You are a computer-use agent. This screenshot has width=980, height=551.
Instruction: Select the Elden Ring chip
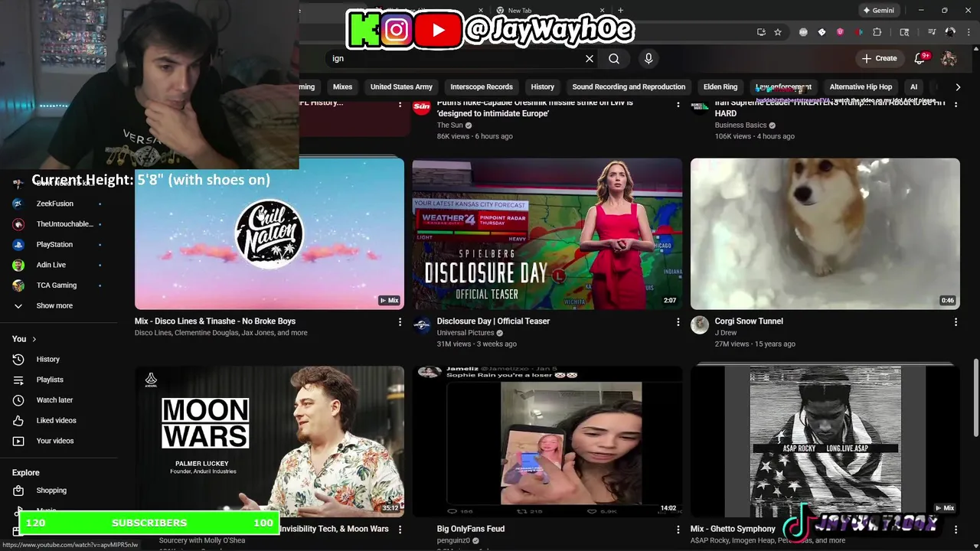(720, 86)
